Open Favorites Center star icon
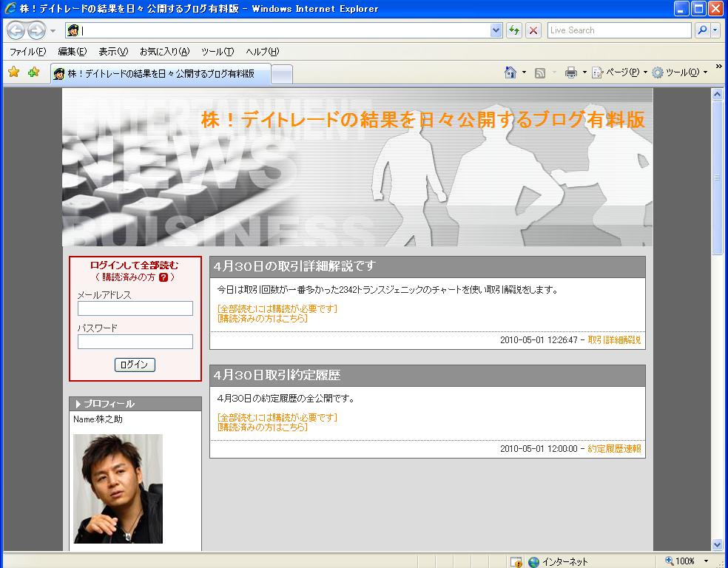This screenshot has width=728, height=568. (13, 72)
